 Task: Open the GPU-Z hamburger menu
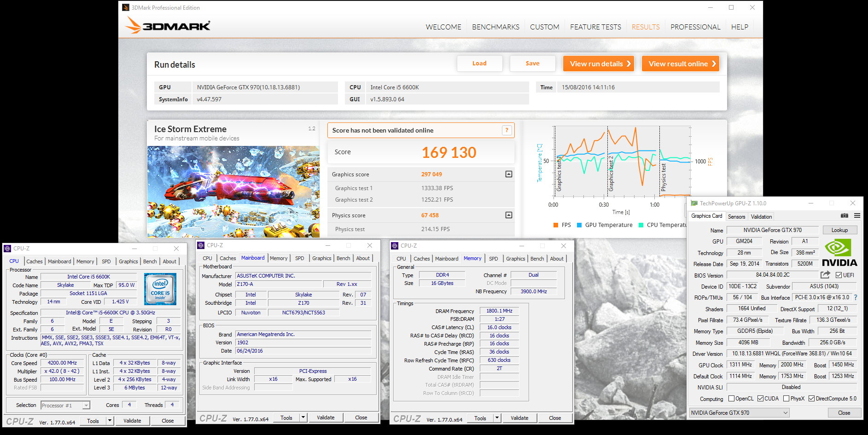(857, 215)
